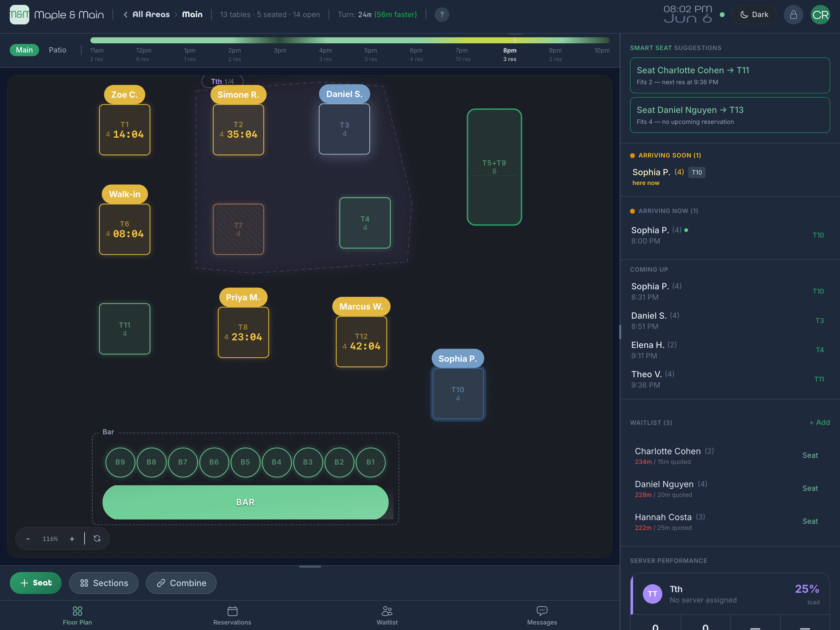
Task: Select bar seat B4
Action: 277,462
